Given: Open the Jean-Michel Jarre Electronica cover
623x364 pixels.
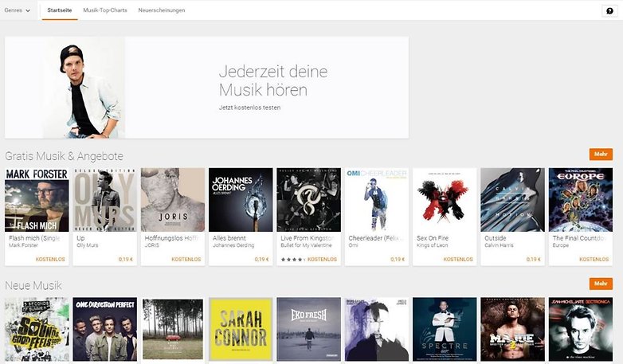Looking at the screenshot, I should [x=581, y=330].
